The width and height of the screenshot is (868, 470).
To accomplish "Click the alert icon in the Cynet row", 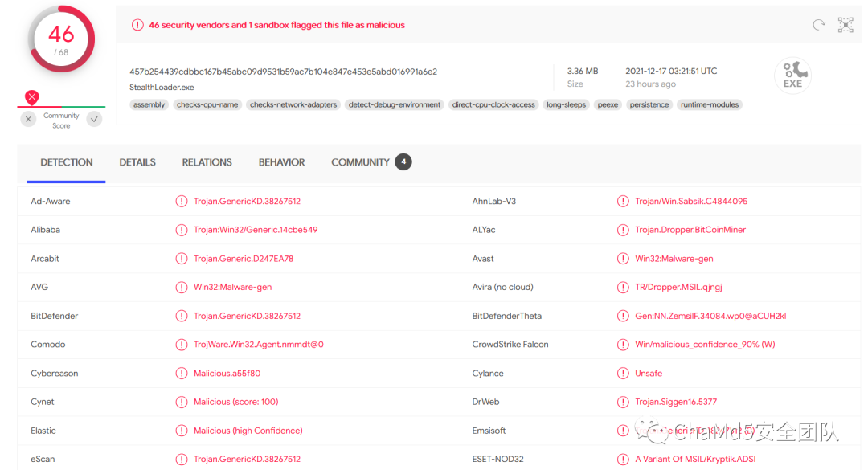I will pos(182,402).
